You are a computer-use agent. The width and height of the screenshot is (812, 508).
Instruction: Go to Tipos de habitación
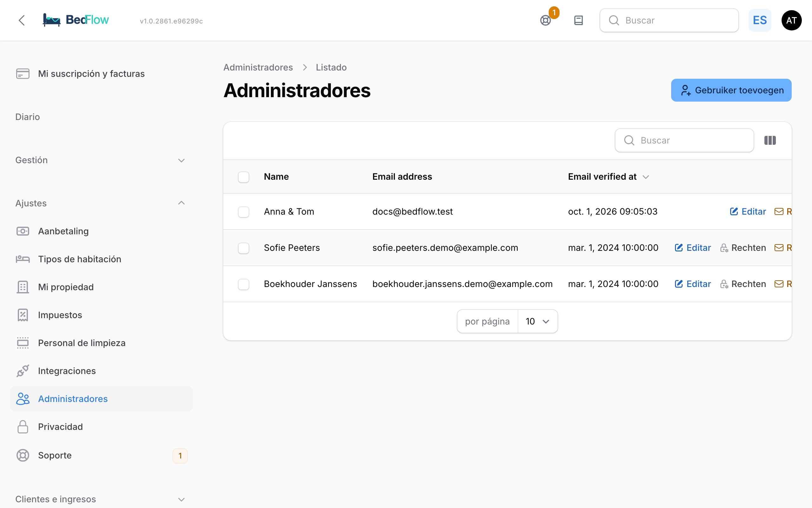tap(80, 259)
